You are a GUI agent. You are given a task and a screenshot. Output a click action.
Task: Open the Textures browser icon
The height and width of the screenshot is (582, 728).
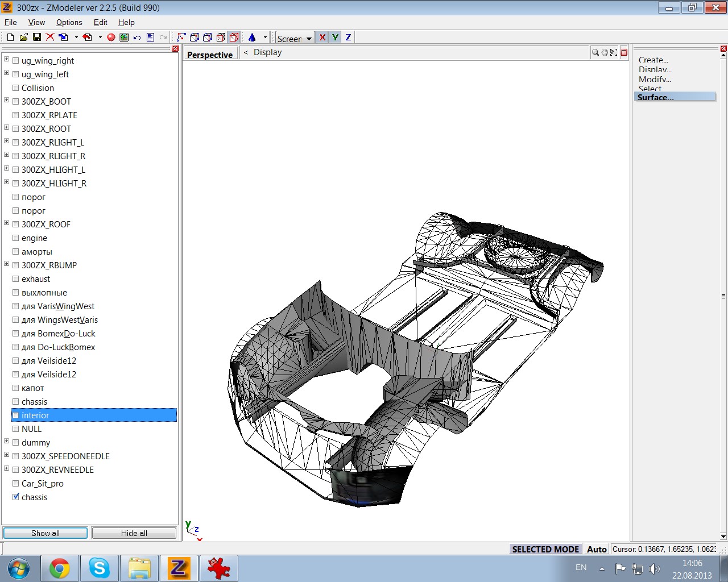click(124, 38)
